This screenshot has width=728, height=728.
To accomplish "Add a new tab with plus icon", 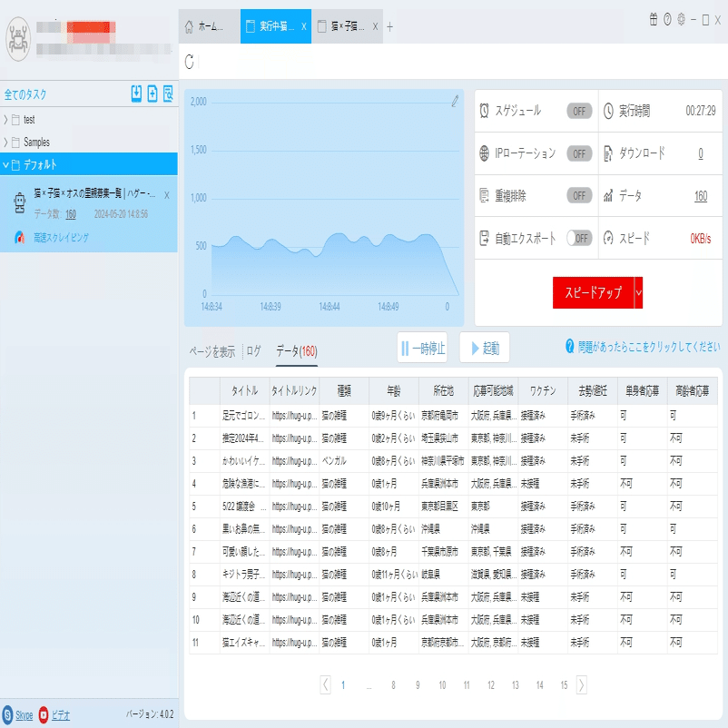I will (390, 27).
